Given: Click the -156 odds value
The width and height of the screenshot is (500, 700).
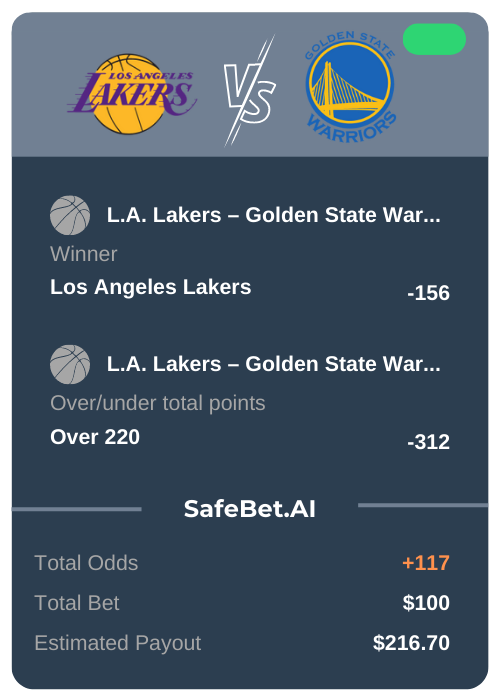Looking at the screenshot, I should [x=428, y=293].
